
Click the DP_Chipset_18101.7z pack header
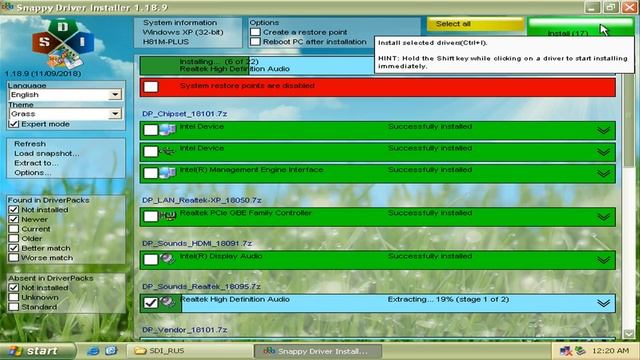pos(185,114)
